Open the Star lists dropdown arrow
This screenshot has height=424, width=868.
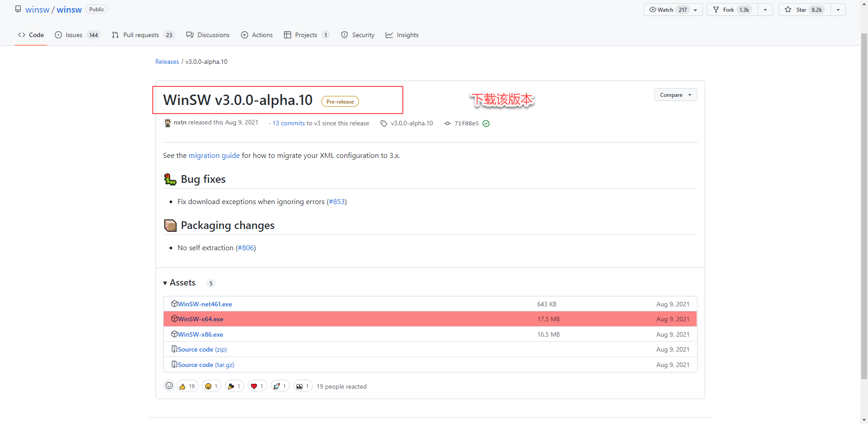coord(838,10)
